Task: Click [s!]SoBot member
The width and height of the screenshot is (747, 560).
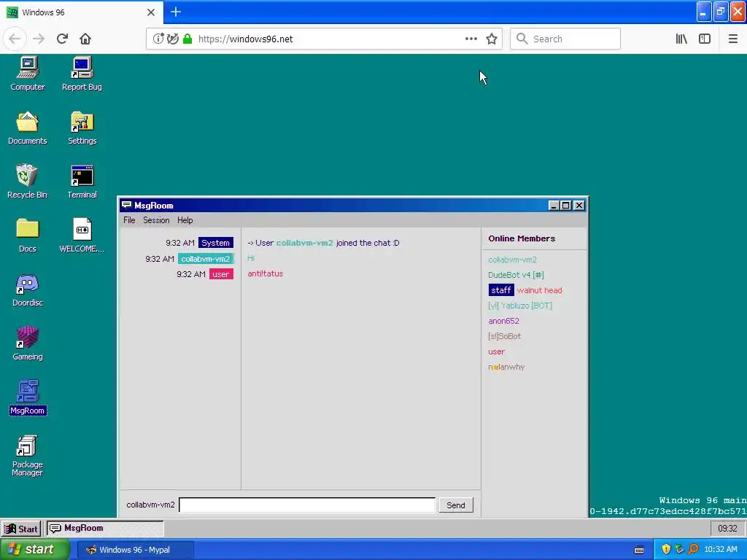Action: pyautogui.click(x=505, y=335)
